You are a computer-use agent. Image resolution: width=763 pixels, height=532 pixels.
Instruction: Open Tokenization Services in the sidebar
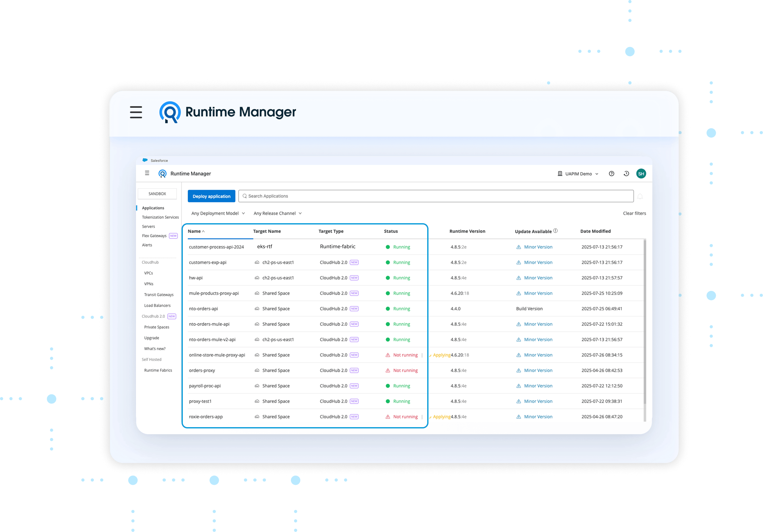click(160, 217)
